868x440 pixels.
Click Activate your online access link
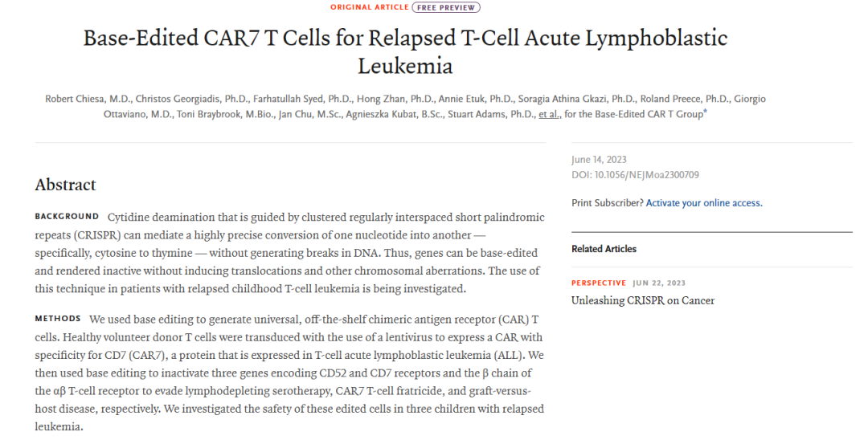point(704,203)
